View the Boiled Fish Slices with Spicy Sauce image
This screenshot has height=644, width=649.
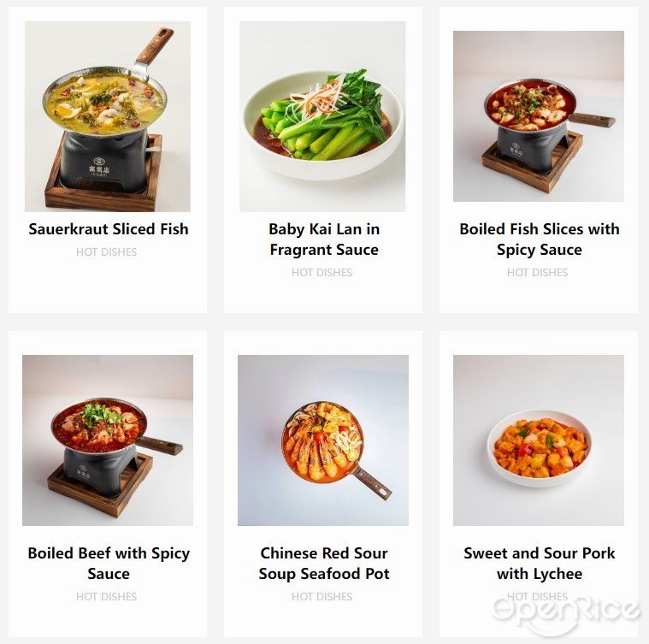(x=539, y=116)
